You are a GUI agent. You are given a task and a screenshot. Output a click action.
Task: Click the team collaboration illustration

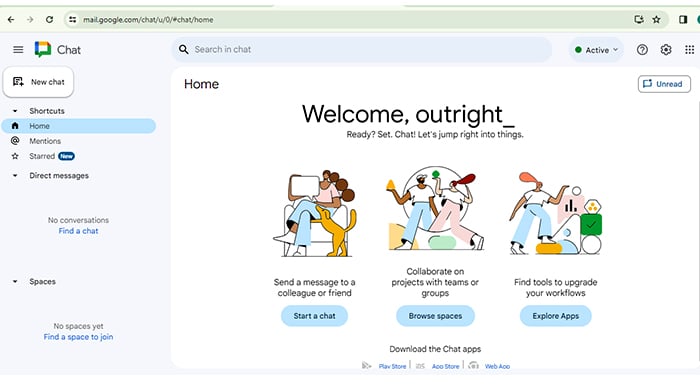click(x=435, y=208)
